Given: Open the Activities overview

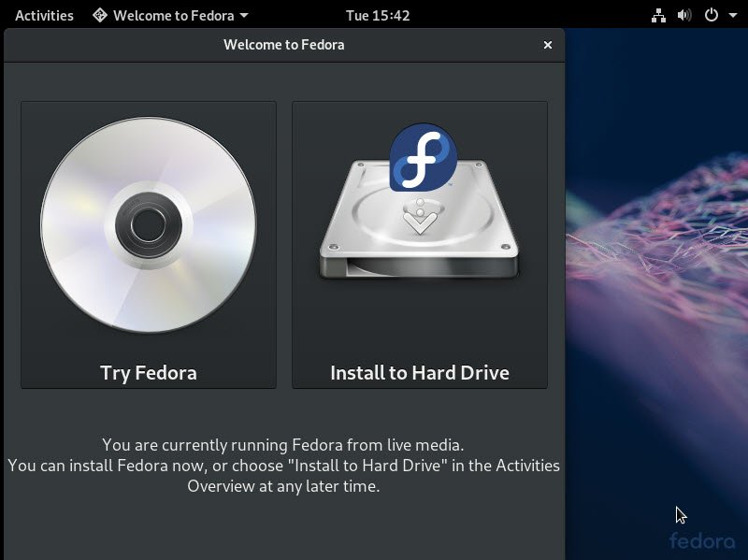Looking at the screenshot, I should pos(44,15).
